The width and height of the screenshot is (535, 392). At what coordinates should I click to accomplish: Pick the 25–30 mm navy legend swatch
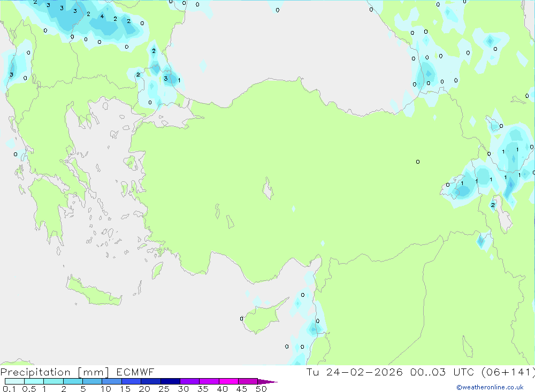coord(170,381)
